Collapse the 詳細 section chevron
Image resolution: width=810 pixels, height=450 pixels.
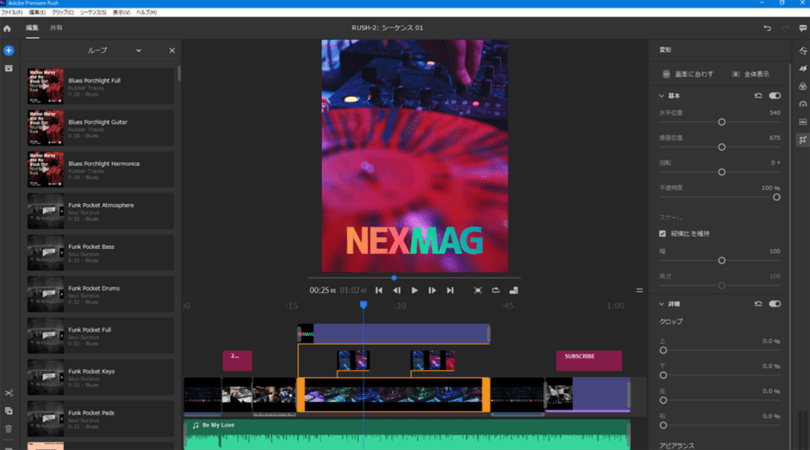click(x=662, y=304)
